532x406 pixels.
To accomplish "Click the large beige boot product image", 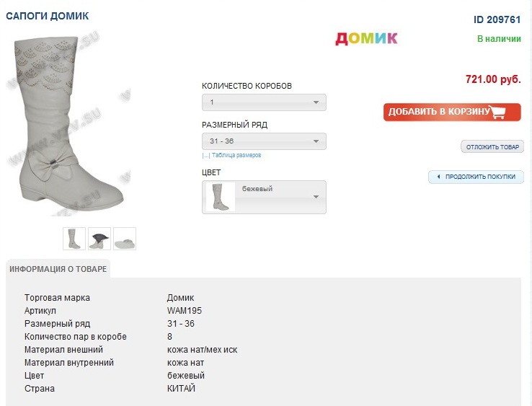I will (x=68, y=123).
